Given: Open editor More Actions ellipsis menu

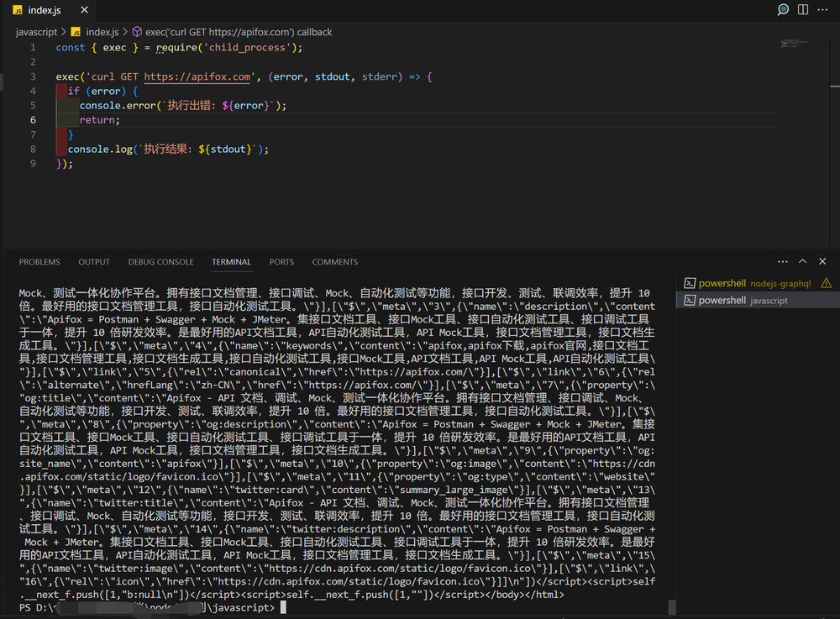Looking at the screenshot, I should [x=823, y=10].
